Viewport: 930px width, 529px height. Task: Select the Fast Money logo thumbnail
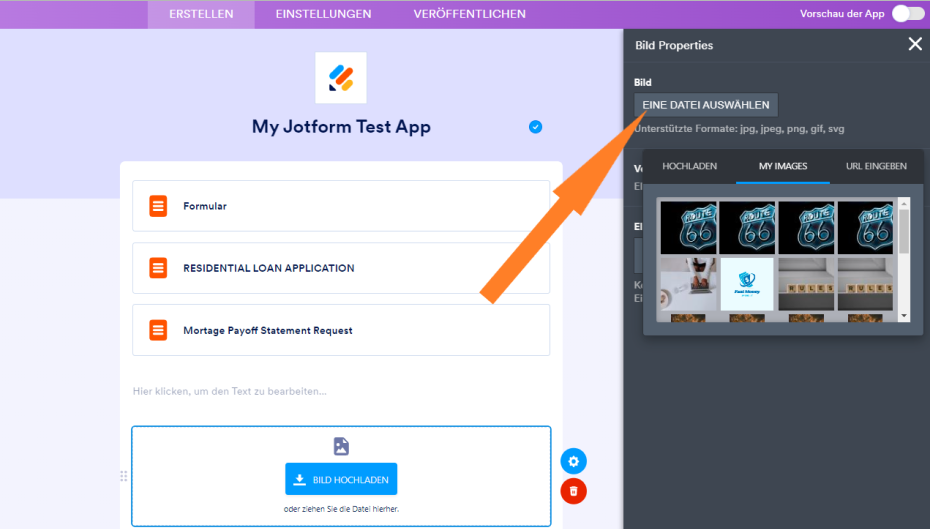pos(747,284)
